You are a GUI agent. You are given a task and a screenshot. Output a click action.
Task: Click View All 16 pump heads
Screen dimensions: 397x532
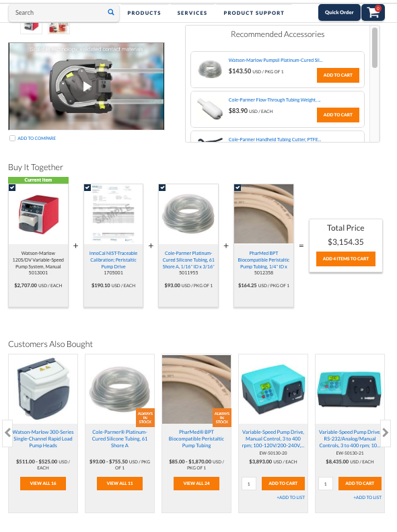click(x=43, y=484)
